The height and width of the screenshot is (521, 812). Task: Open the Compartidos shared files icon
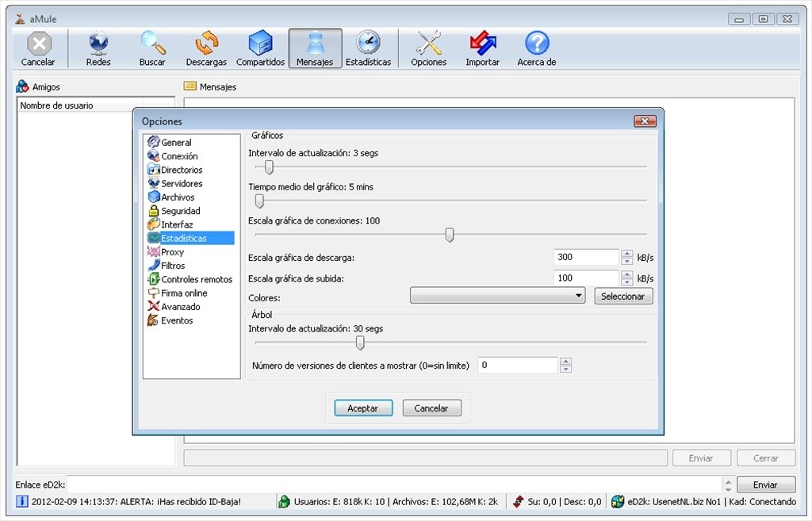tap(260, 48)
